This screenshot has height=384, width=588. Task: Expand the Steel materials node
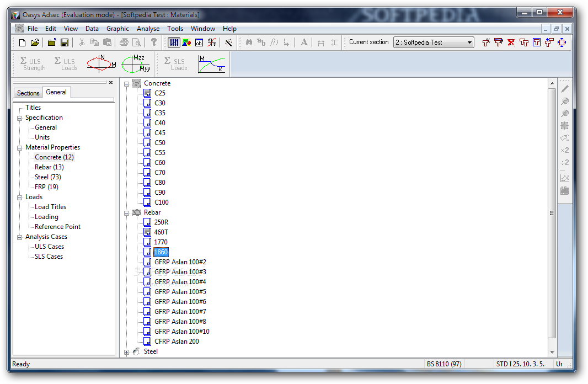pos(127,352)
